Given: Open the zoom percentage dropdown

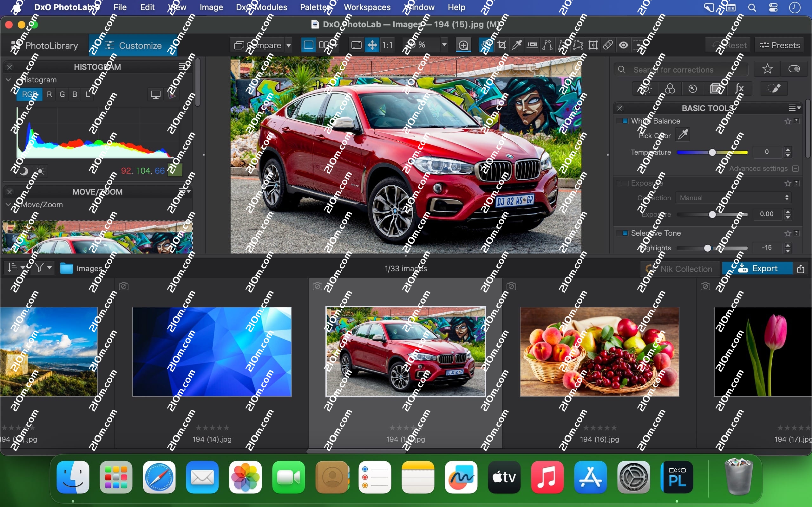Looking at the screenshot, I should 444,45.
